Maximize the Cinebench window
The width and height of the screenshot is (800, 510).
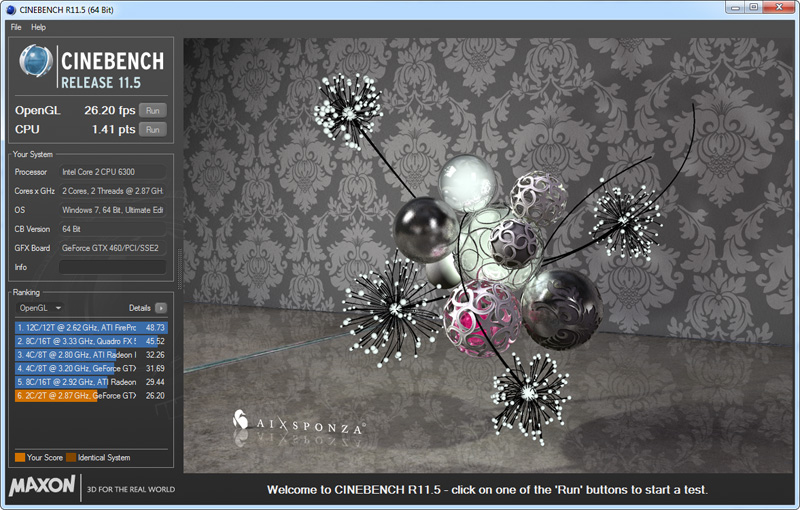[x=754, y=8]
